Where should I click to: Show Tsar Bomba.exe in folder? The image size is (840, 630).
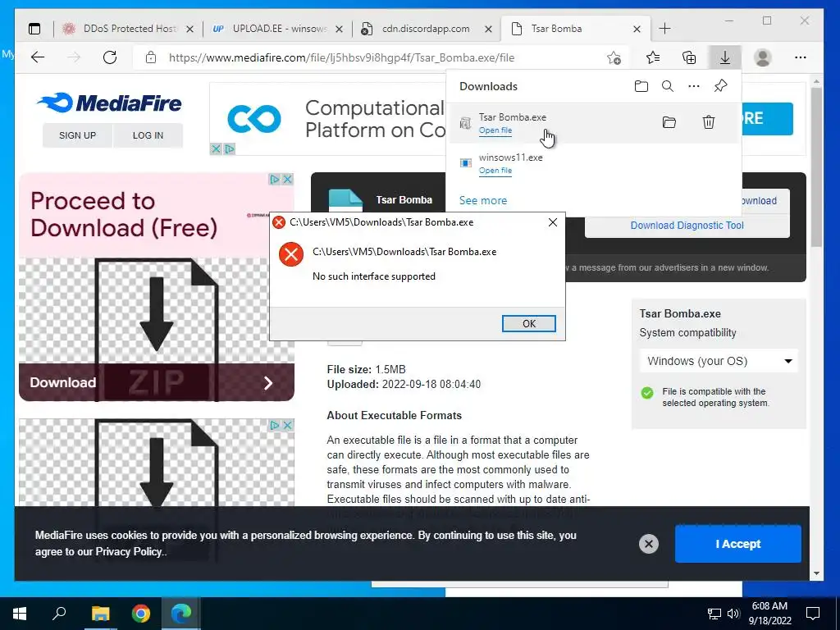point(669,122)
